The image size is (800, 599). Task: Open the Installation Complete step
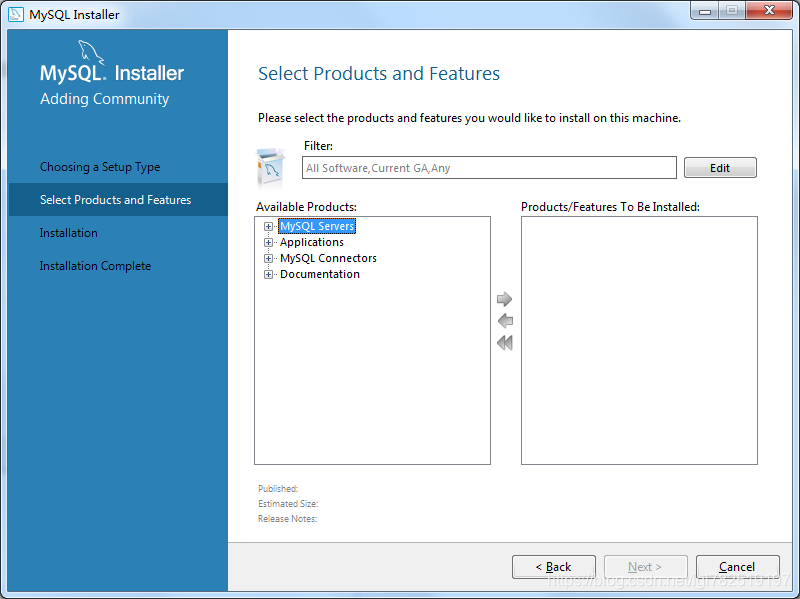point(95,266)
